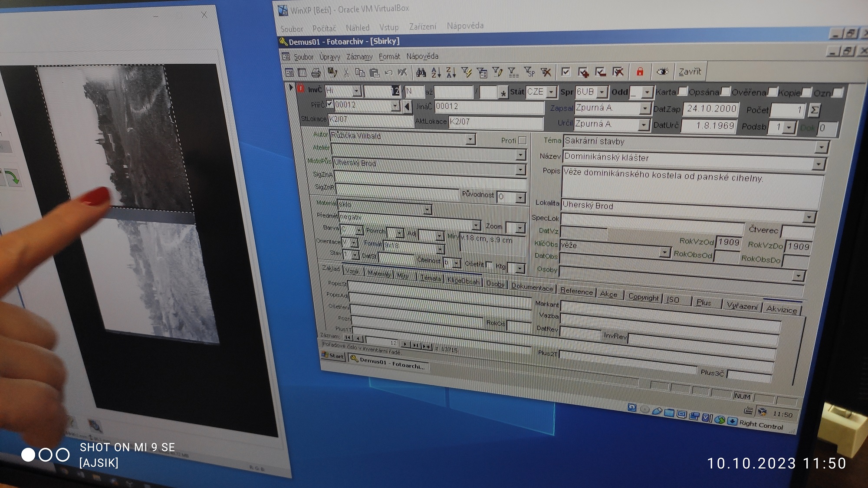Click the filter by selection lightning icon
Viewport: 868px width, 488px height.
[x=466, y=72]
